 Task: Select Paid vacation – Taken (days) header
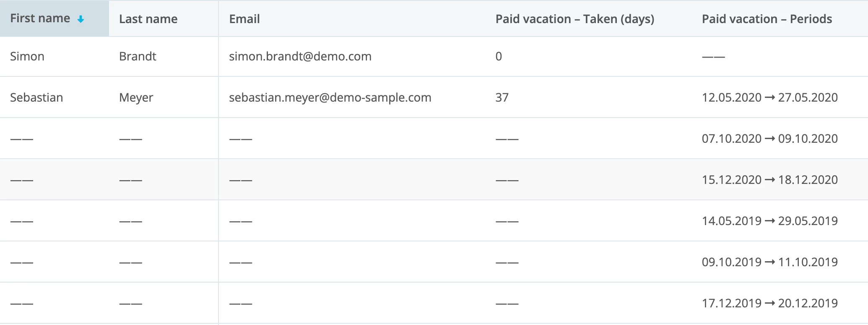pos(575,19)
